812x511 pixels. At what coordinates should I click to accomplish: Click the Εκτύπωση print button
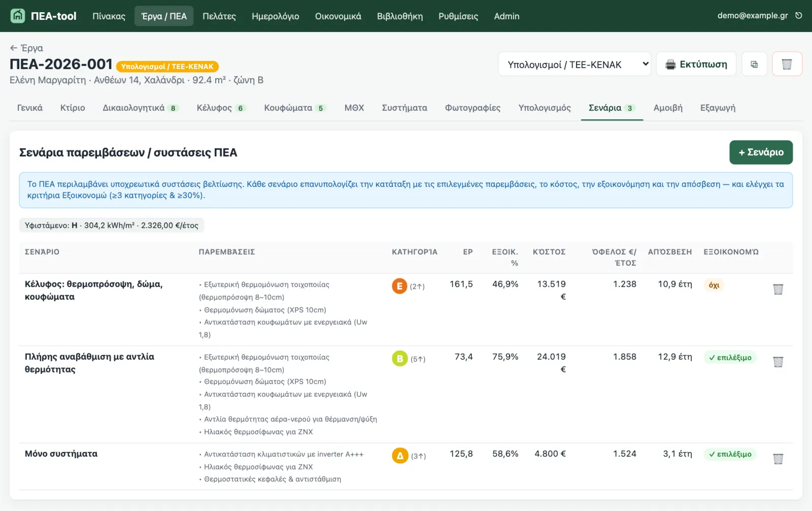[696, 64]
